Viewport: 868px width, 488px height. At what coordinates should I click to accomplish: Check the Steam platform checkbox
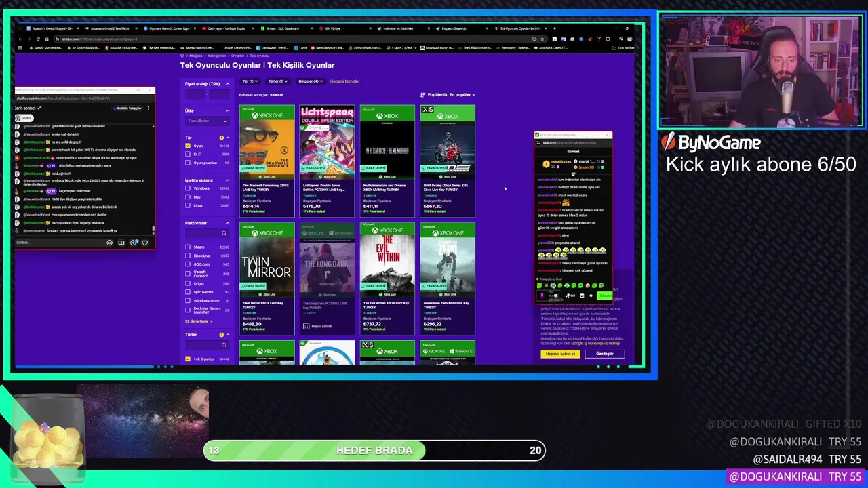click(188, 247)
